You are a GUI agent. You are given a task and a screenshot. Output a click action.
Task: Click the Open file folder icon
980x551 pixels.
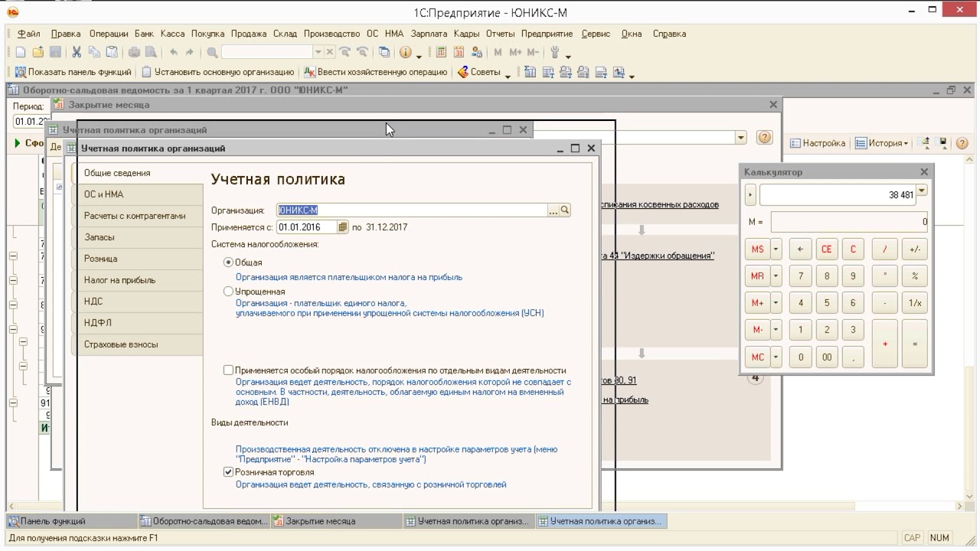[x=38, y=52]
